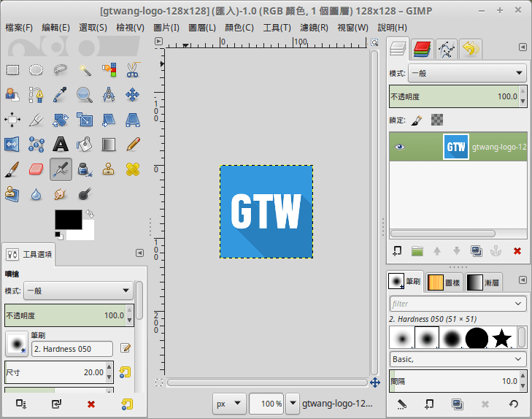Open the airbrush mode dropdown in tool options

click(78, 291)
